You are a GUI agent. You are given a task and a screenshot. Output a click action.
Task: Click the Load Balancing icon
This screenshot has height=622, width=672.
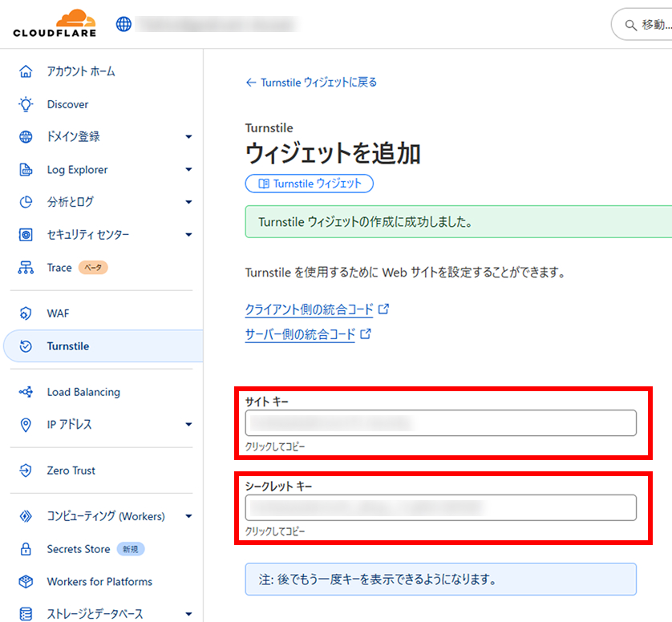point(26,391)
